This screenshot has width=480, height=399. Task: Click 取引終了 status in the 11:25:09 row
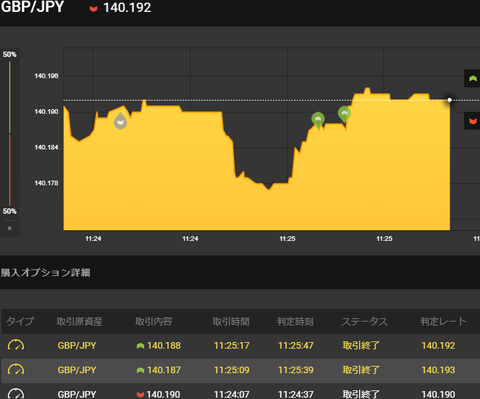coord(361,370)
